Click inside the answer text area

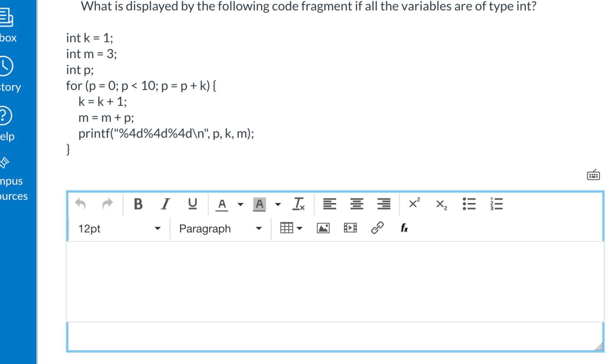click(335, 282)
